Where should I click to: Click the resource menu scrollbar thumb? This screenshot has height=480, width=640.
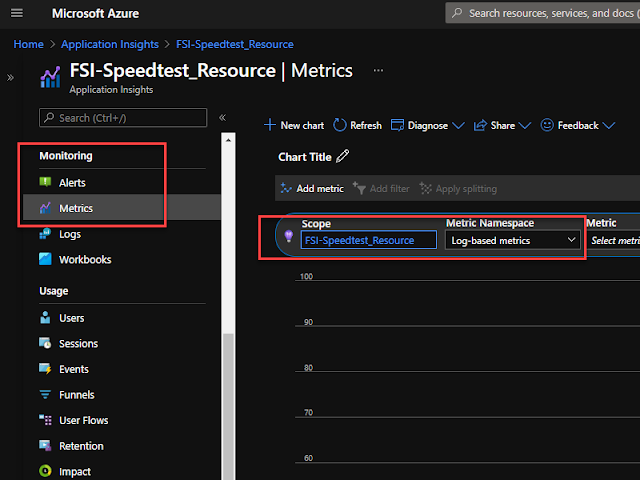point(228,406)
